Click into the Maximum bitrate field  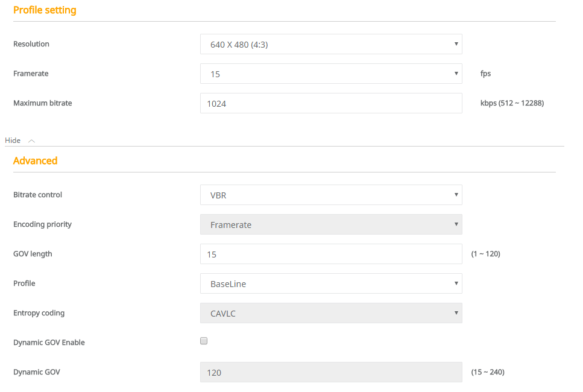pyautogui.click(x=330, y=103)
